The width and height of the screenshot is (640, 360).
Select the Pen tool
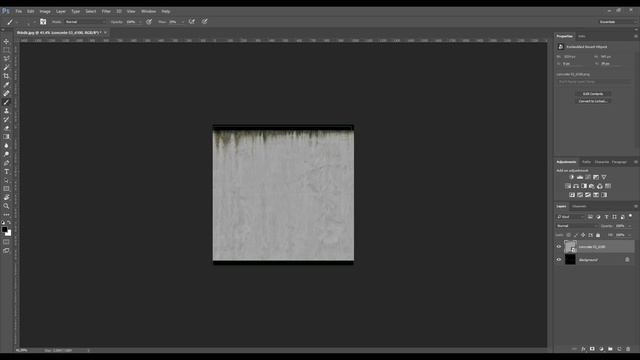tap(6, 163)
